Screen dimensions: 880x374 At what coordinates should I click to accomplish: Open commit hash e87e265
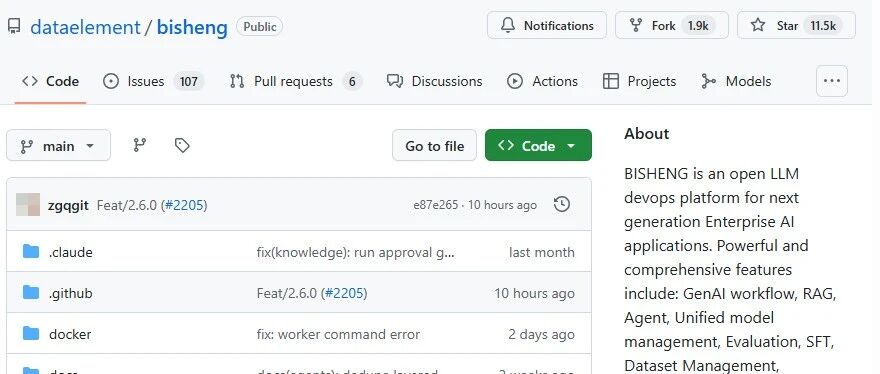pyautogui.click(x=436, y=206)
